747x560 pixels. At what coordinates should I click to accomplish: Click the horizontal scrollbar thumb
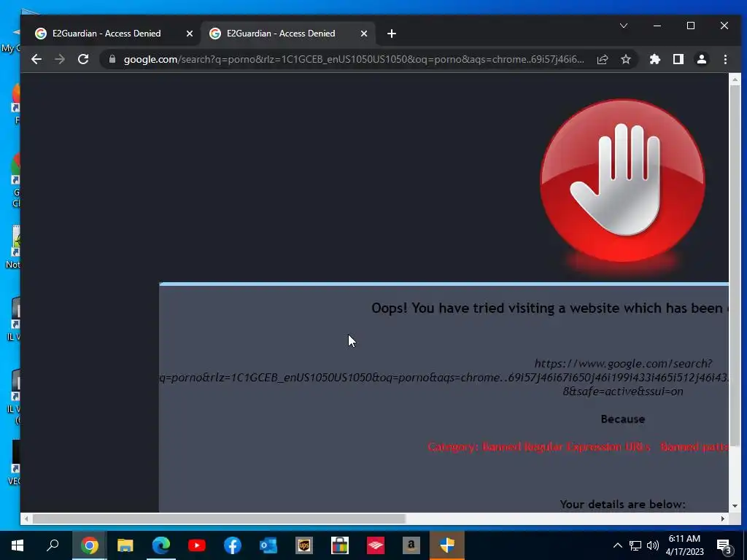219,518
